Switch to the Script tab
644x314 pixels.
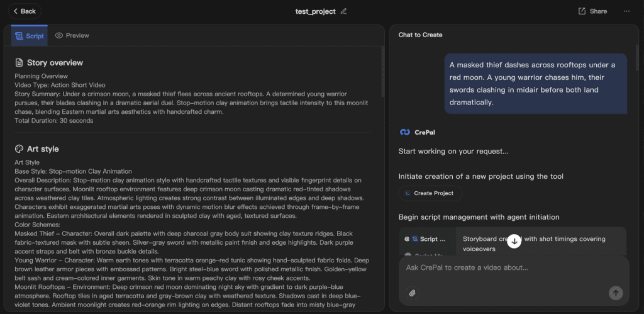click(30, 36)
